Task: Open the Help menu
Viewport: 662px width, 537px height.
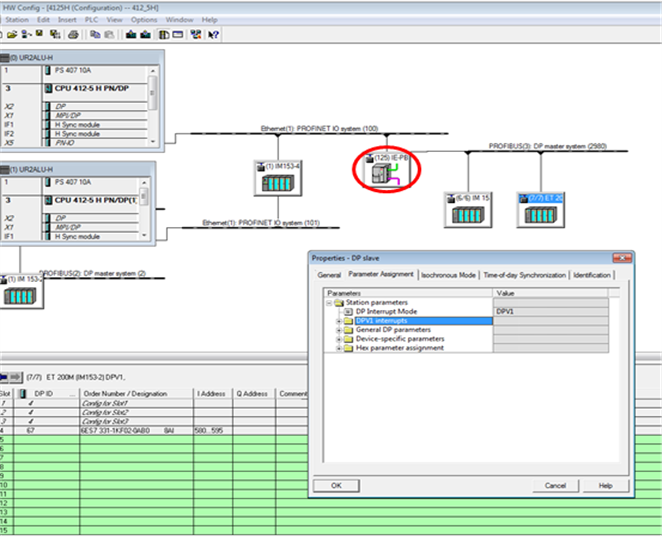Action: coord(209,19)
